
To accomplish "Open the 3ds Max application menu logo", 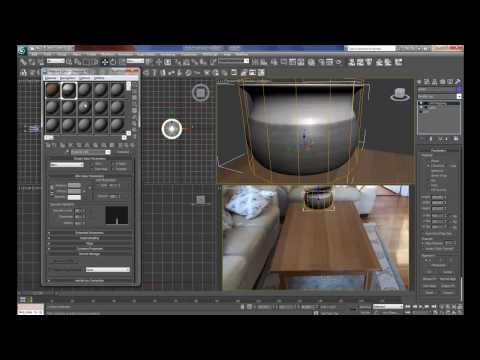I will pyautogui.click(x=22, y=51).
